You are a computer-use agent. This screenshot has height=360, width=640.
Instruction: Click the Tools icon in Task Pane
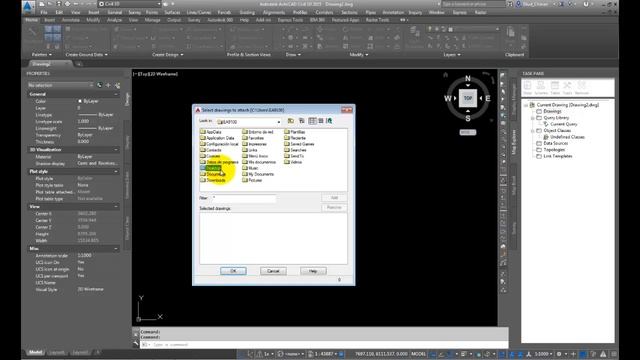pos(567,87)
